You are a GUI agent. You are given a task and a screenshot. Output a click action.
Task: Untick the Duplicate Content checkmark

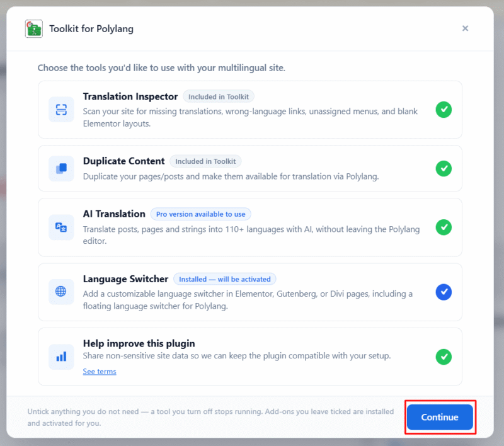point(444,168)
